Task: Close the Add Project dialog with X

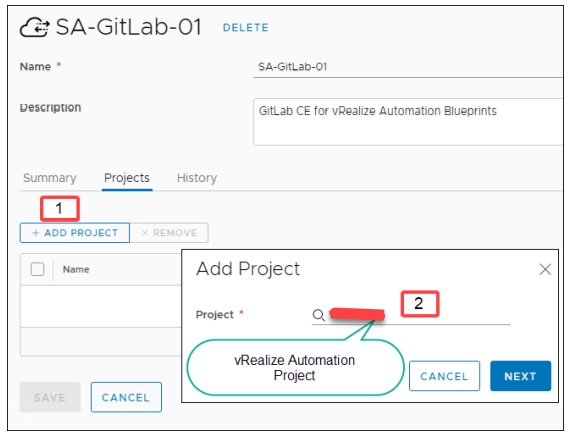Action: (545, 269)
